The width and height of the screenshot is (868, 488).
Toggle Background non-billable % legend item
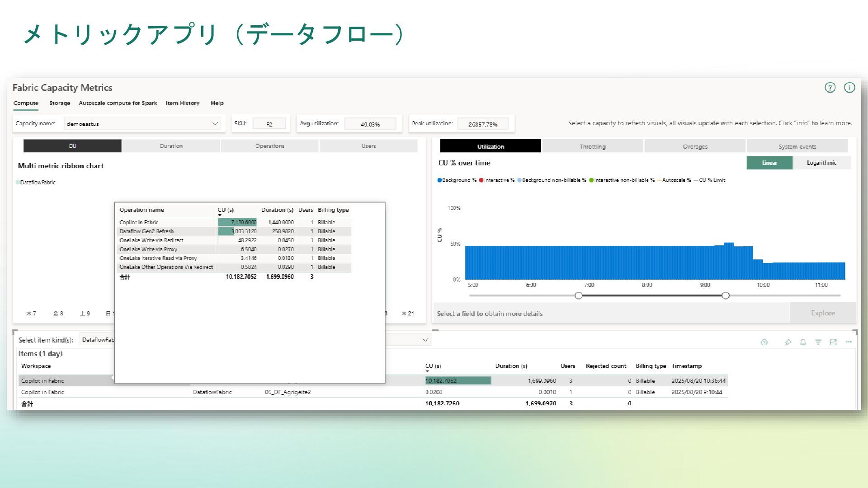tap(552, 180)
